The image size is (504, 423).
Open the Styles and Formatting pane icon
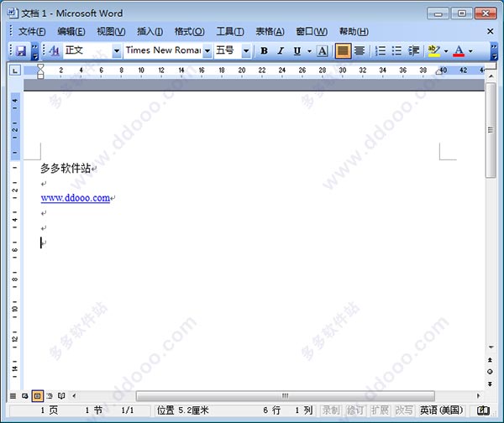pyautogui.click(x=55, y=50)
